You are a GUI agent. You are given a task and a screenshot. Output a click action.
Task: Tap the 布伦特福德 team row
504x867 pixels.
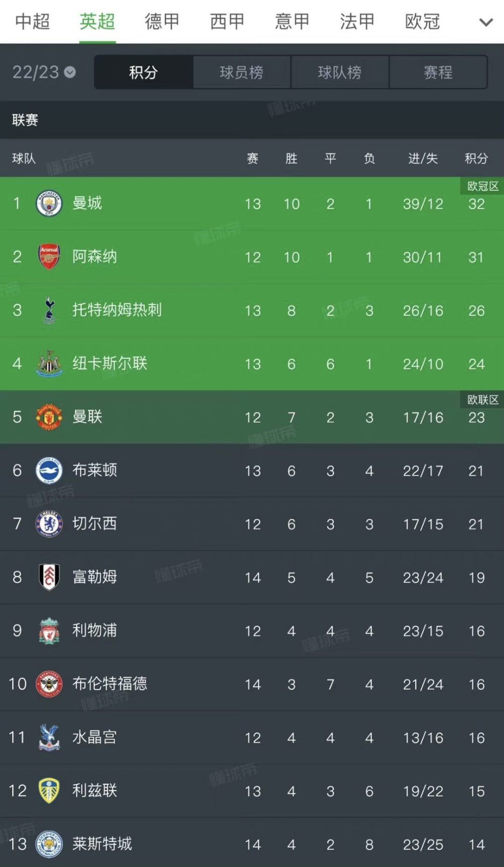[x=252, y=684]
